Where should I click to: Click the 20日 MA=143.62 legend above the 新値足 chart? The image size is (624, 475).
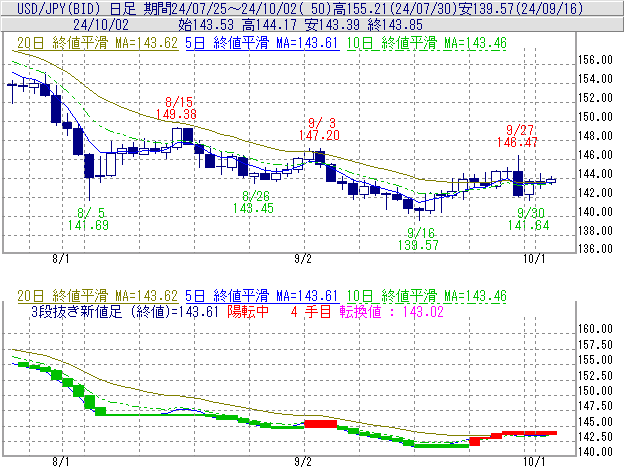pyautogui.click(x=98, y=296)
